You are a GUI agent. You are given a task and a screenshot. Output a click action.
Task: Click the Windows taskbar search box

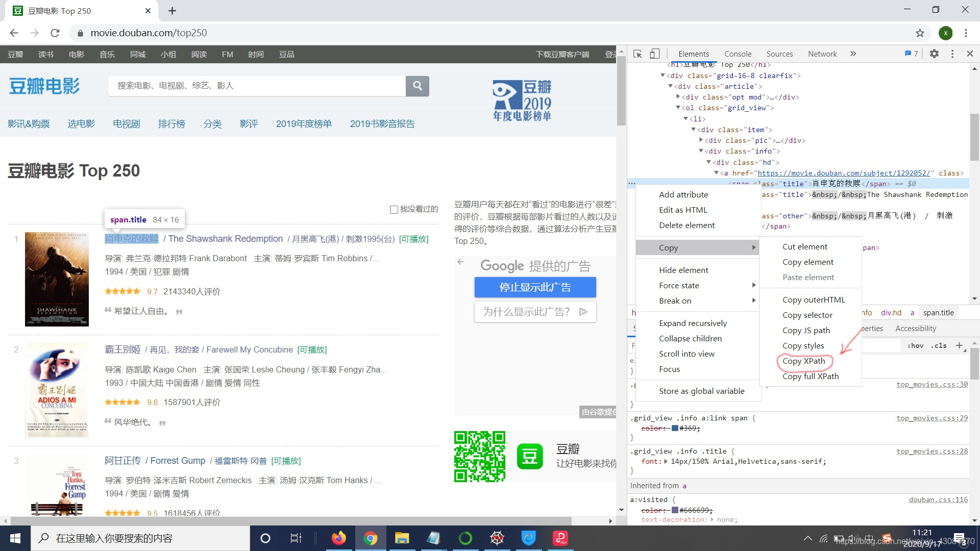point(140,538)
